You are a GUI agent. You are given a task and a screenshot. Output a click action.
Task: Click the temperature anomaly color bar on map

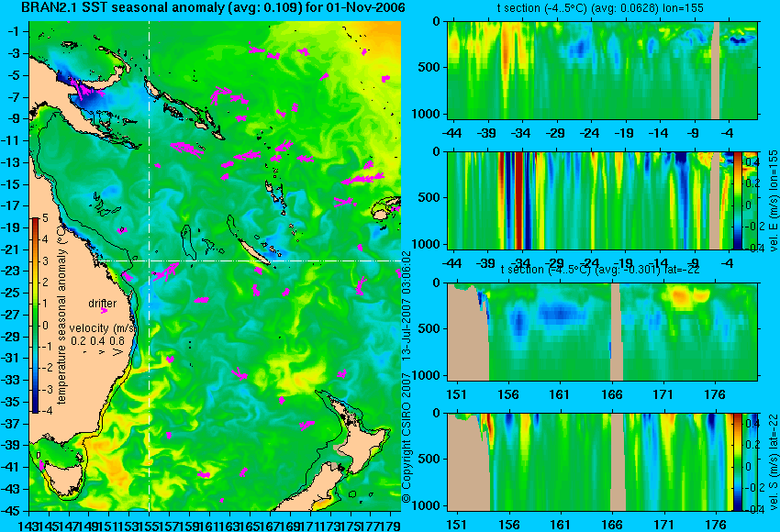click(36, 316)
